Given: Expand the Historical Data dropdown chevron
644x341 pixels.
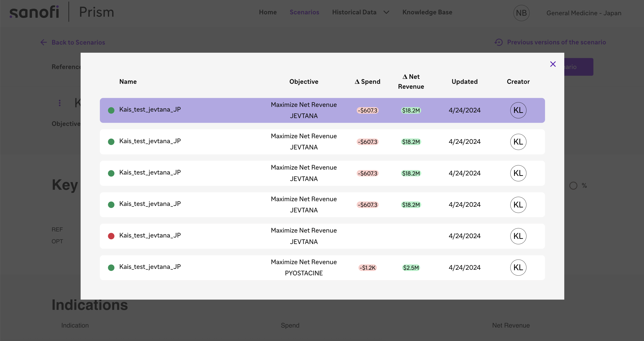Looking at the screenshot, I should tap(386, 12).
